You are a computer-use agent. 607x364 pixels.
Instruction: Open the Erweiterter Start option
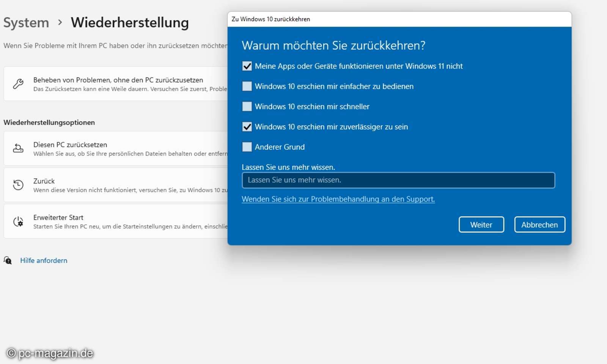[58, 217]
